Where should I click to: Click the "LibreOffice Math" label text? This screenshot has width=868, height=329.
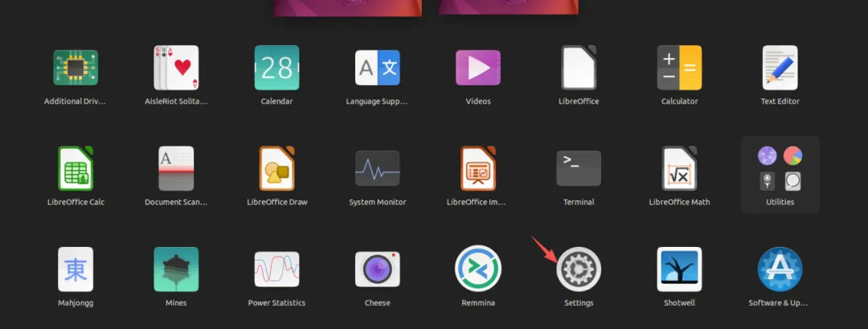coord(679,202)
